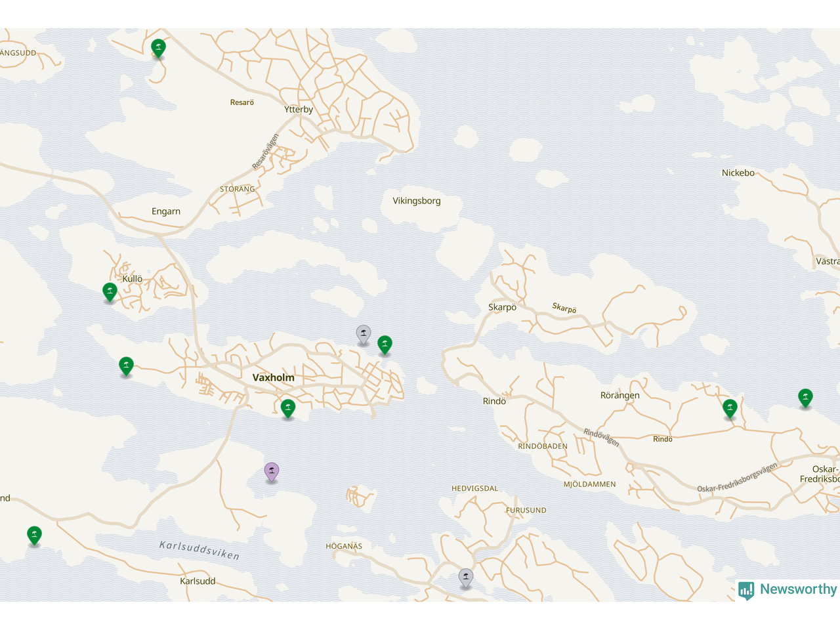The height and width of the screenshot is (630, 840).
Task: Click the FURUSUND label
Action: [x=526, y=511]
